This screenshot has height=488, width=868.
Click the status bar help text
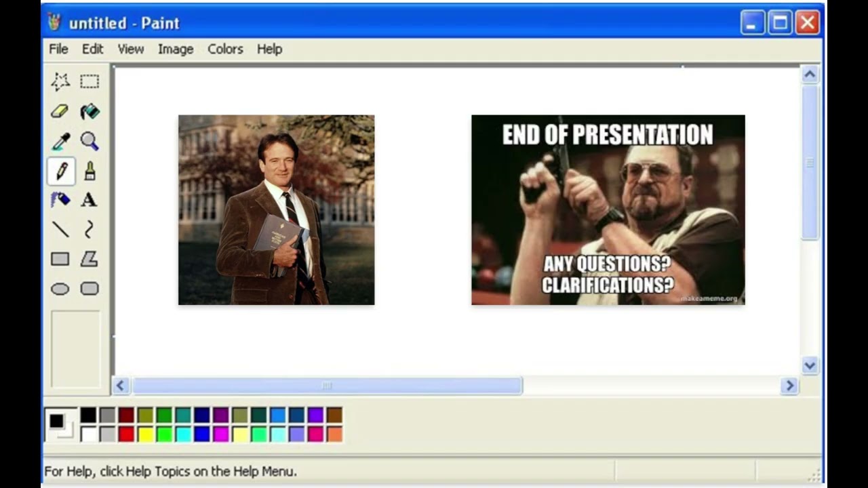coord(170,471)
